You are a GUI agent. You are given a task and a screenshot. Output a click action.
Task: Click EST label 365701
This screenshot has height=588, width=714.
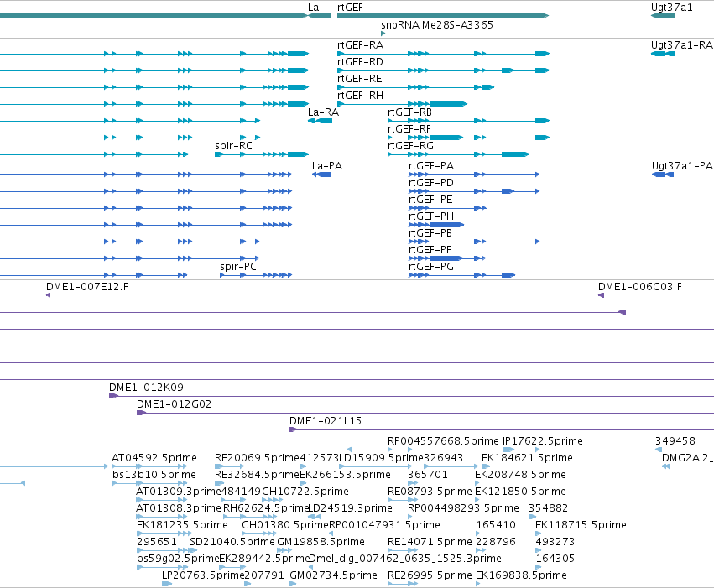point(428,475)
